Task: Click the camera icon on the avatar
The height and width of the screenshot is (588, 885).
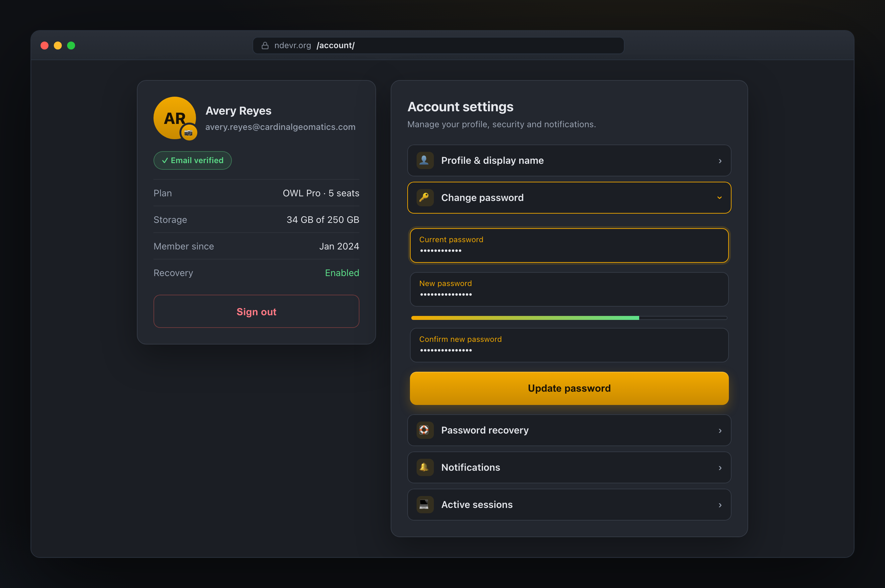Action: 189,132
